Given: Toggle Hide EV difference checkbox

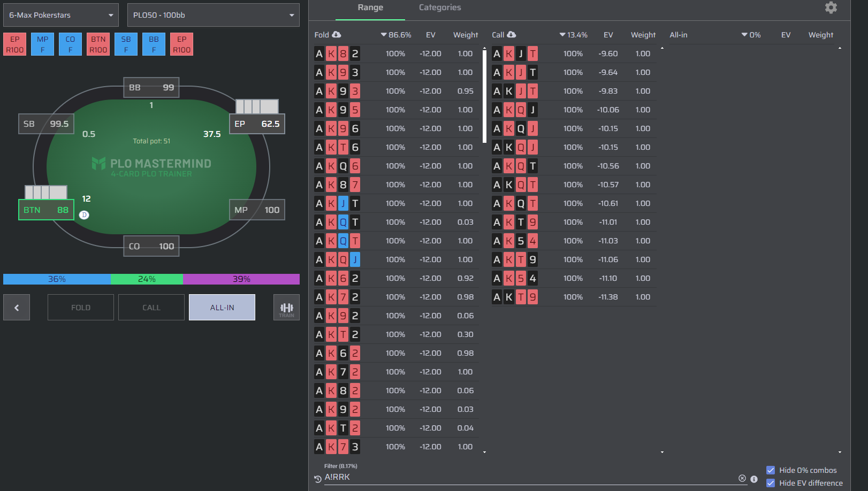Looking at the screenshot, I should (x=771, y=483).
